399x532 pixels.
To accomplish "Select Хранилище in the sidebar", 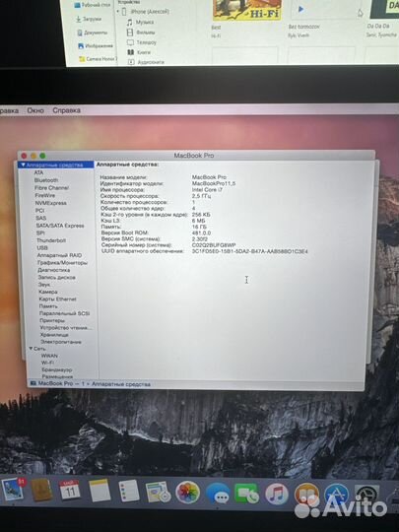I will tap(54, 335).
